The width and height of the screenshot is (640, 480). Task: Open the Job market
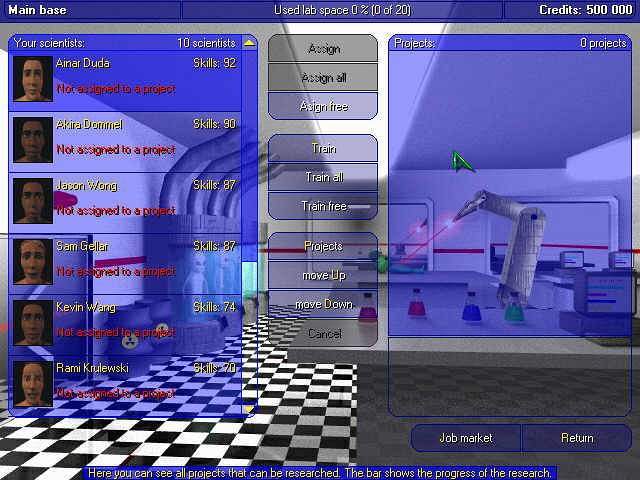tap(466, 438)
